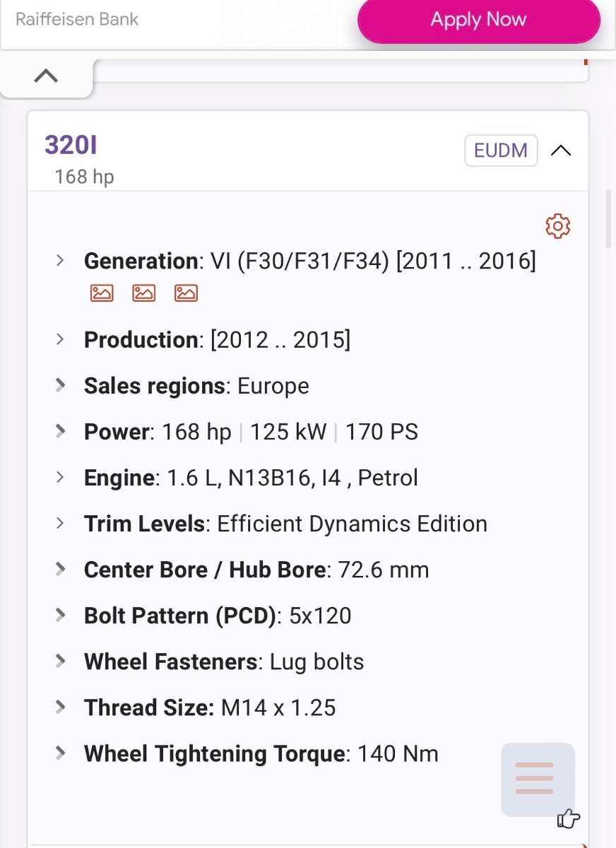This screenshot has height=848, width=616.
Task: Open the orange gear settings icon
Action: [x=558, y=226]
